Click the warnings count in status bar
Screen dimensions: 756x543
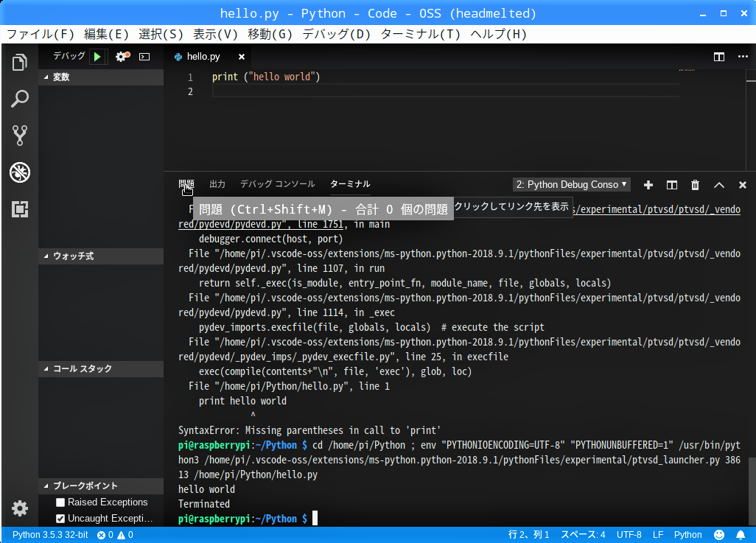click(x=125, y=535)
